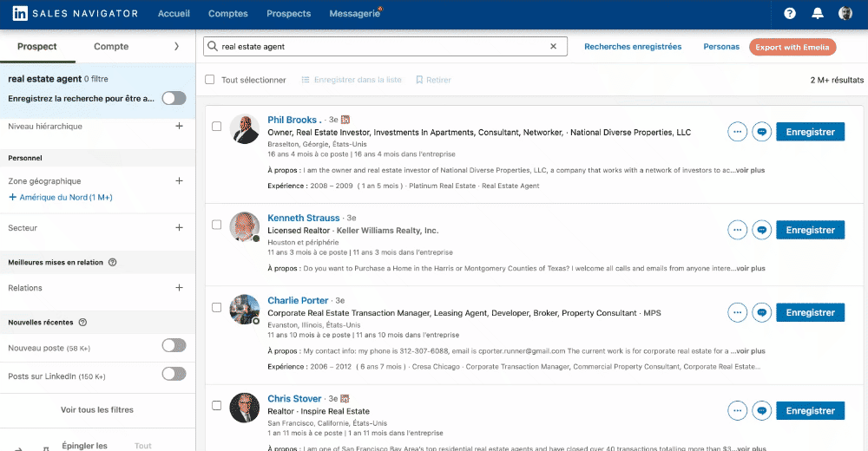Viewport: 868px width, 451px height.
Task: Open Charlie Porter profile photo
Action: [244, 310]
